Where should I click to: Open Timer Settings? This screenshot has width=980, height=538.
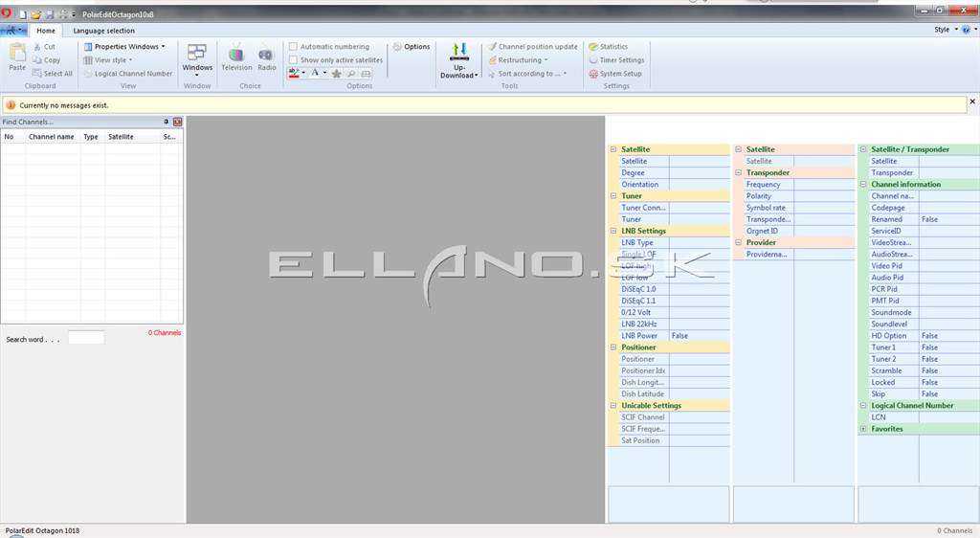[x=616, y=60]
